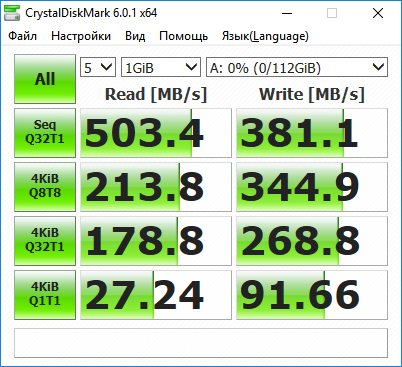Open the Настройки menu

(81, 36)
